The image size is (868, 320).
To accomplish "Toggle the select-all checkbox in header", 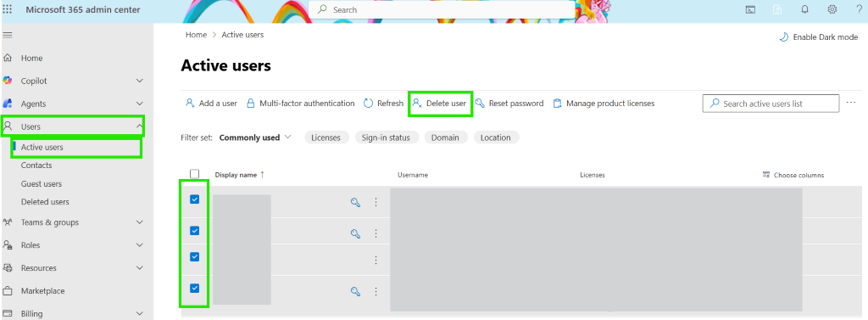I will [x=194, y=174].
